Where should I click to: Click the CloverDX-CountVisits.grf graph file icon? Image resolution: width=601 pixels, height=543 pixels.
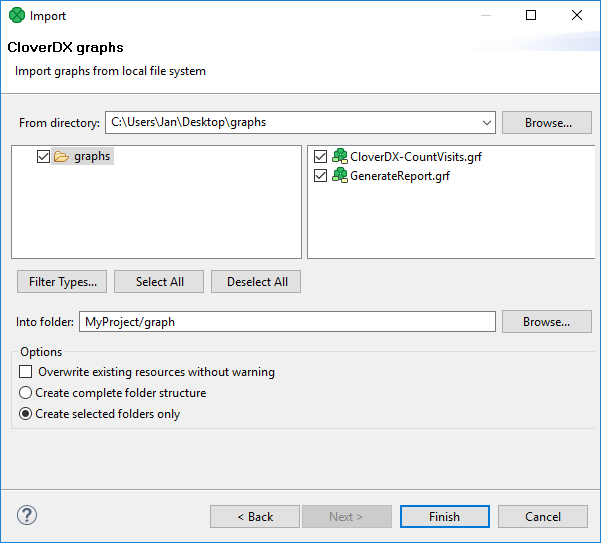coord(340,157)
